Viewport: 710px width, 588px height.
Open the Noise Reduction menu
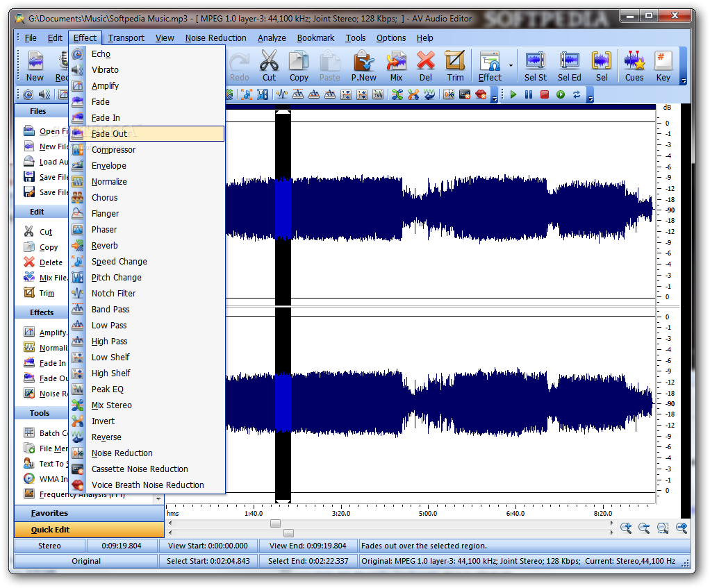point(215,38)
